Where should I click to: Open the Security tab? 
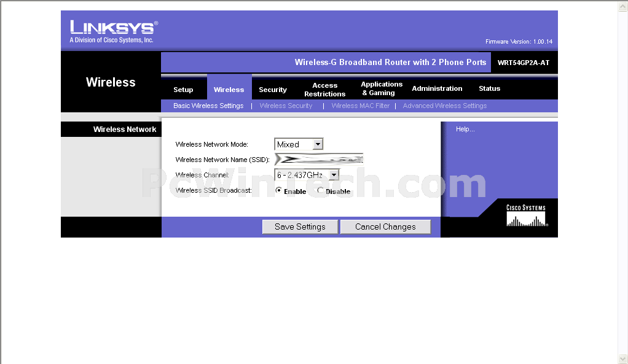click(x=273, y=90)
